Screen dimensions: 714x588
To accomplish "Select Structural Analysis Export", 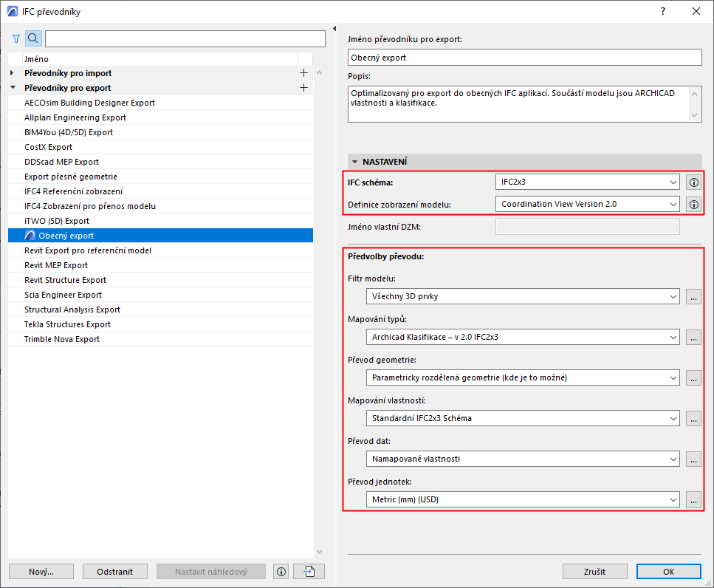I will pos(161,310).
